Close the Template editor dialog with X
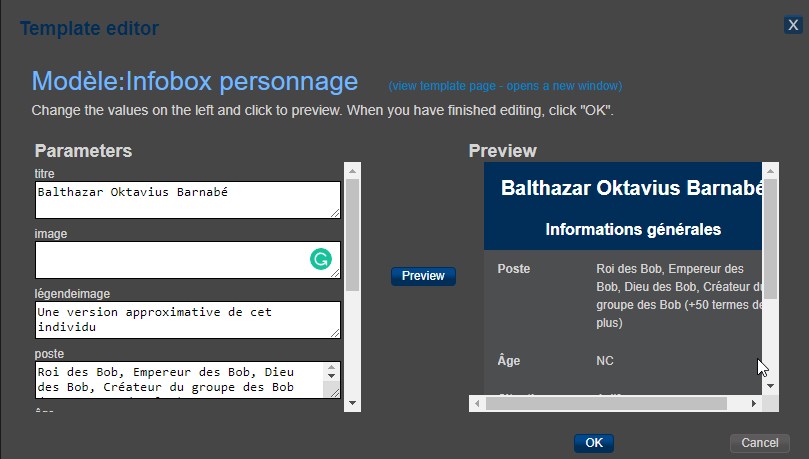 (x=793, y=25)
